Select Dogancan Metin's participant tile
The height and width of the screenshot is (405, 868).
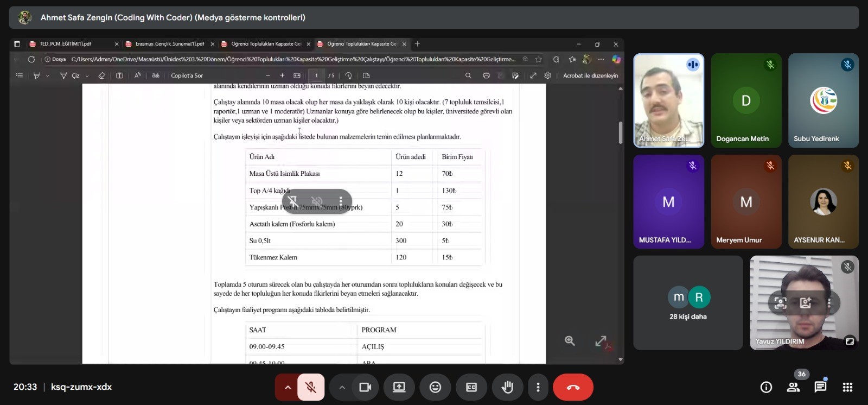[746, 100]
